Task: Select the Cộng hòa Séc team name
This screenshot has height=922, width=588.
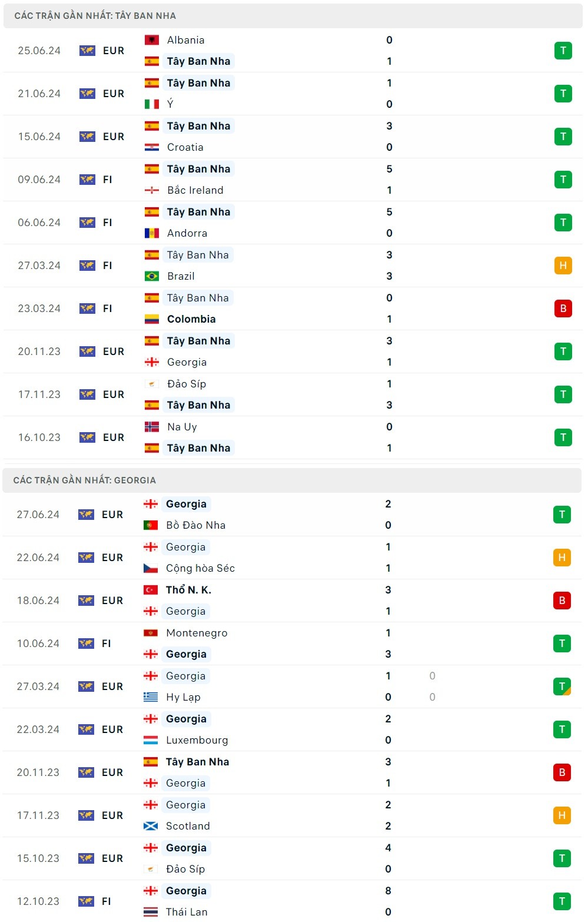Action: [200, 568]
